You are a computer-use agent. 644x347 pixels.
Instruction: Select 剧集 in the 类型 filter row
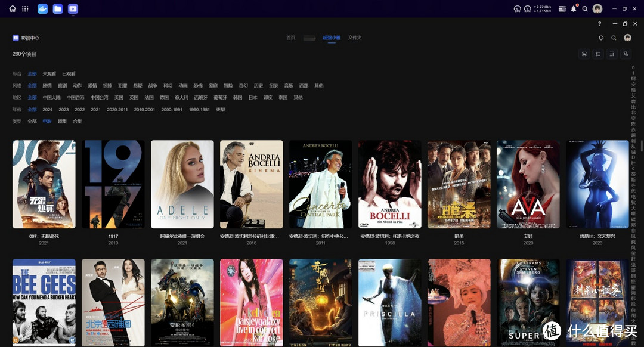click(x=62, y=122)
